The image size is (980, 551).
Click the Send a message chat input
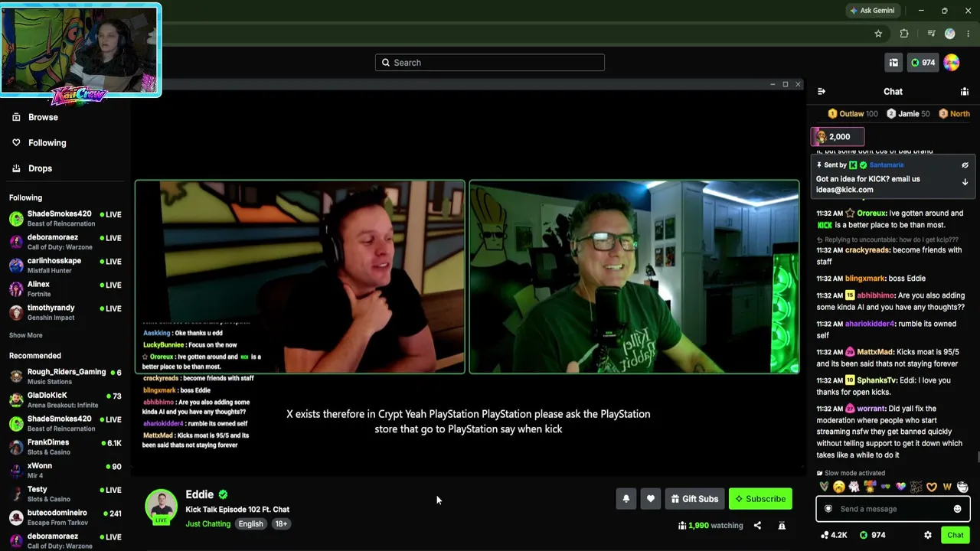point(892,509)
